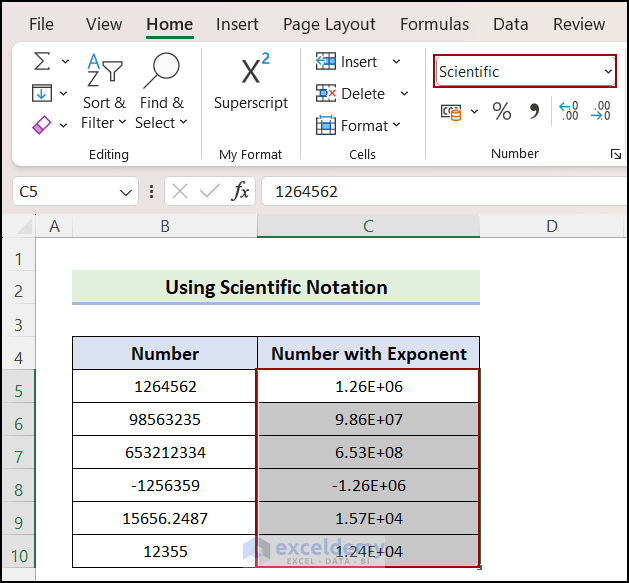Expand the Insert cells dropdown arrow
Viewport: 629px width, 583px height.
(396, 62)
